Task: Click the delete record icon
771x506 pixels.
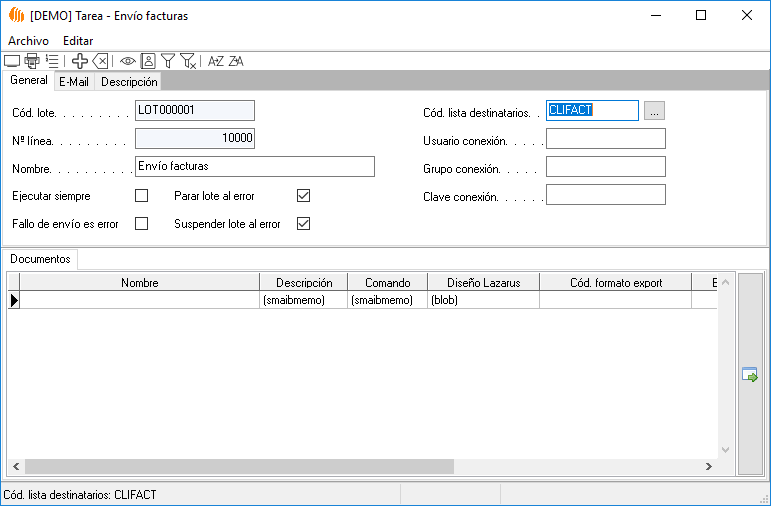Action: click(x=100, y=61)
